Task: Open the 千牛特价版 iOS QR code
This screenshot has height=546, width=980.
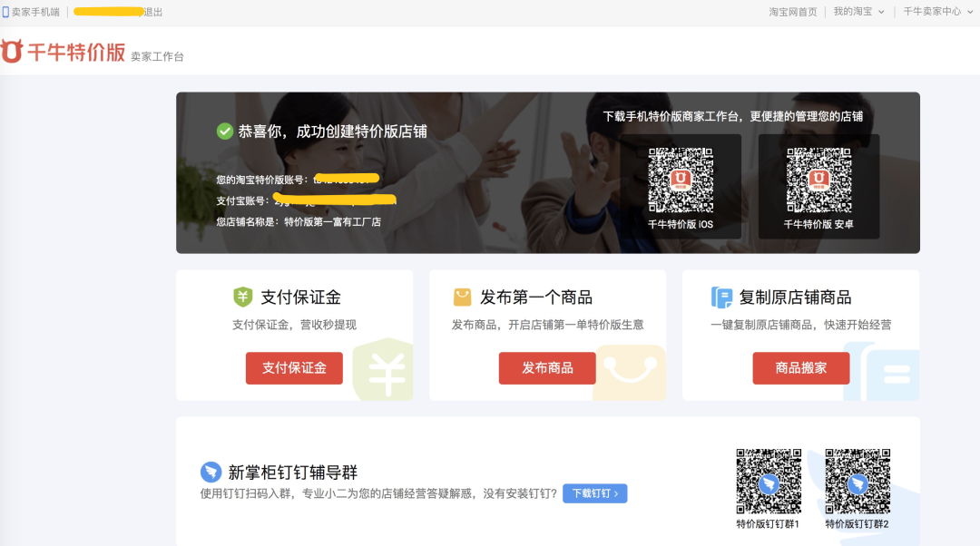Action: pos(681,180)
